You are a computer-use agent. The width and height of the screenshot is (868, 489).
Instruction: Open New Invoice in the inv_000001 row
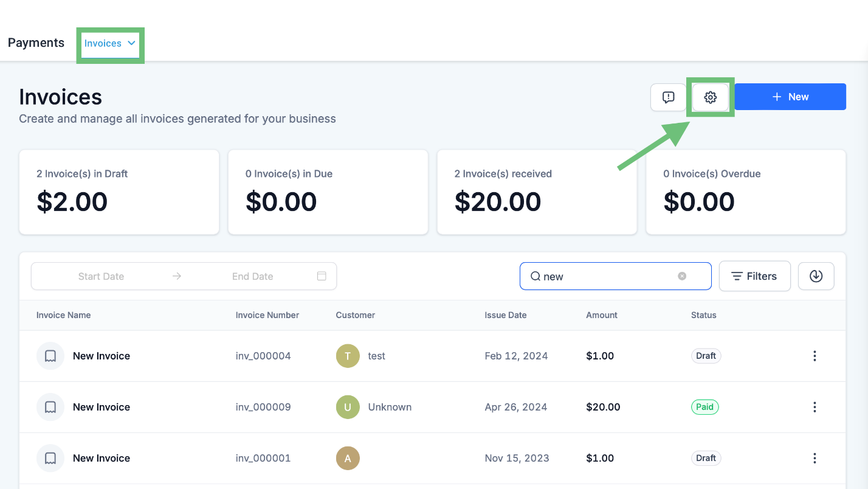point(102,458)
